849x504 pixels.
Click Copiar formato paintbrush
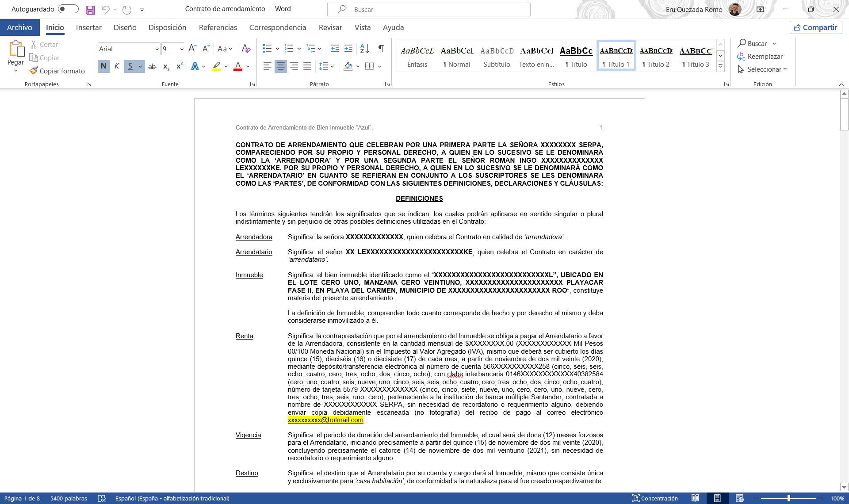pos(57,71)
